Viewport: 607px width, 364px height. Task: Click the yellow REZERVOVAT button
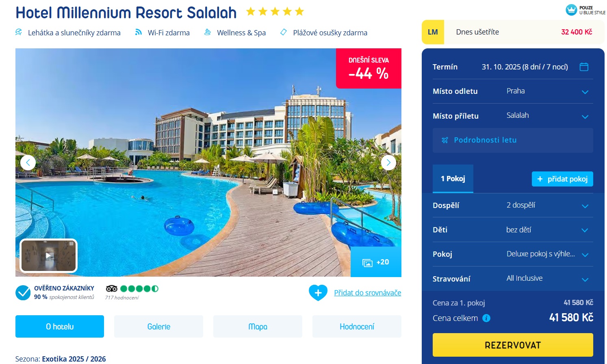pos(513,345)
